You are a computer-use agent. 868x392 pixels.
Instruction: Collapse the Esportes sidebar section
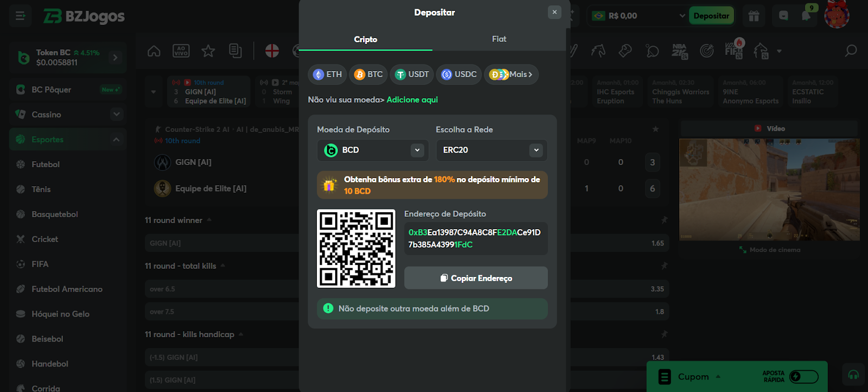tap(116, 140)
